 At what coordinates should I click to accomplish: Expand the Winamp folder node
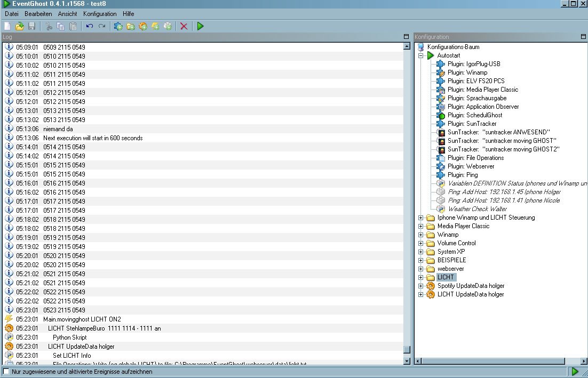click(x=421, y=235)
